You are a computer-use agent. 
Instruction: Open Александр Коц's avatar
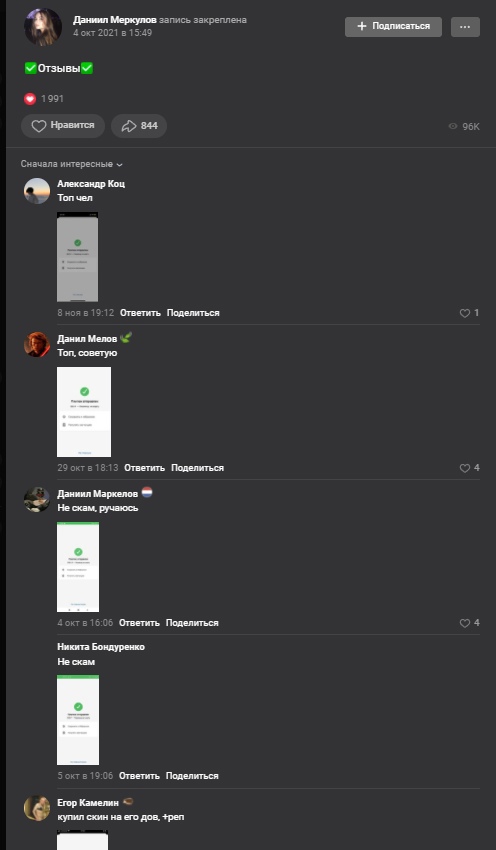pyautogui.click(x=37, y=191)
